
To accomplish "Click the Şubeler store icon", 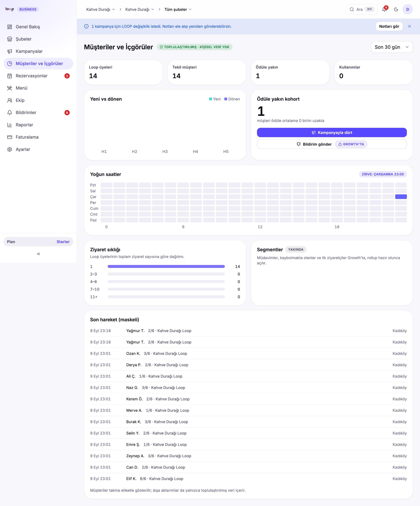I will point(10,39).
